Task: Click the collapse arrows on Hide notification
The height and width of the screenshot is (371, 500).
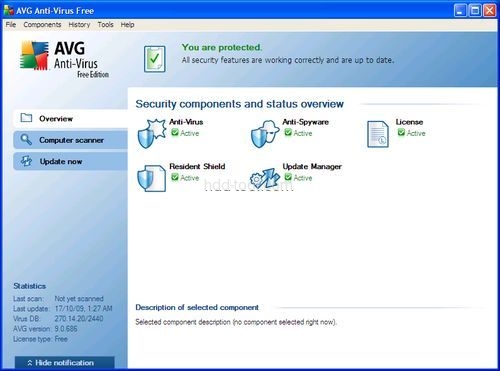Action: (30, 363)
